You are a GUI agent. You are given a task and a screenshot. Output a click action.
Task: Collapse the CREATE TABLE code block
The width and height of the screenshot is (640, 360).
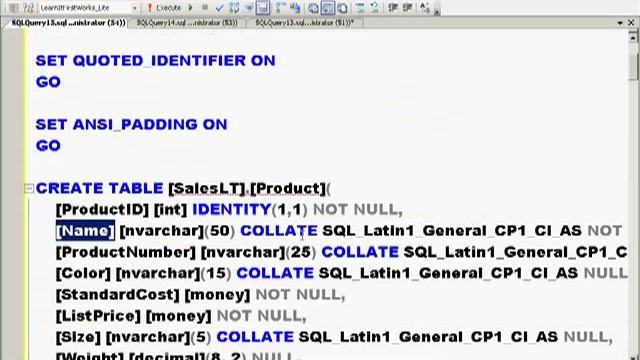(x=29, y=189)
